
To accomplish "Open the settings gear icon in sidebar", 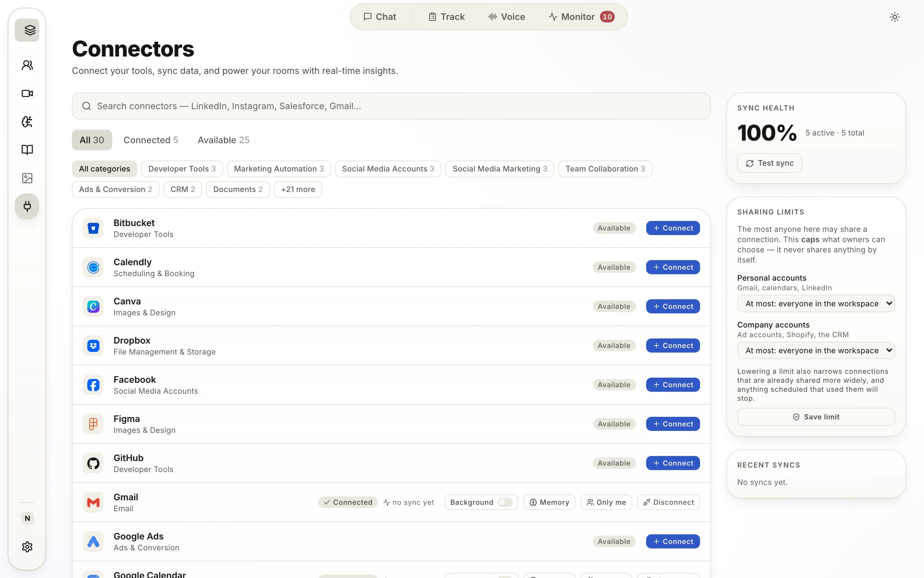I will tap(27, 547).
